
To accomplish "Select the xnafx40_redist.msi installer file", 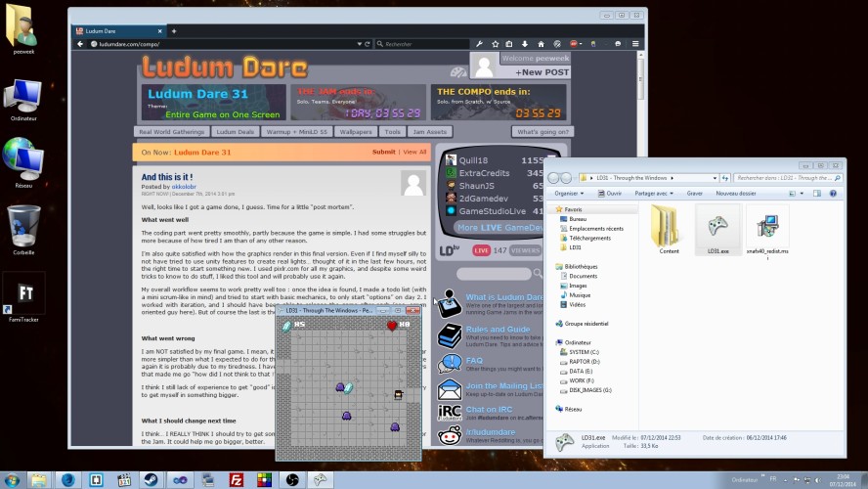I will 767,233.
